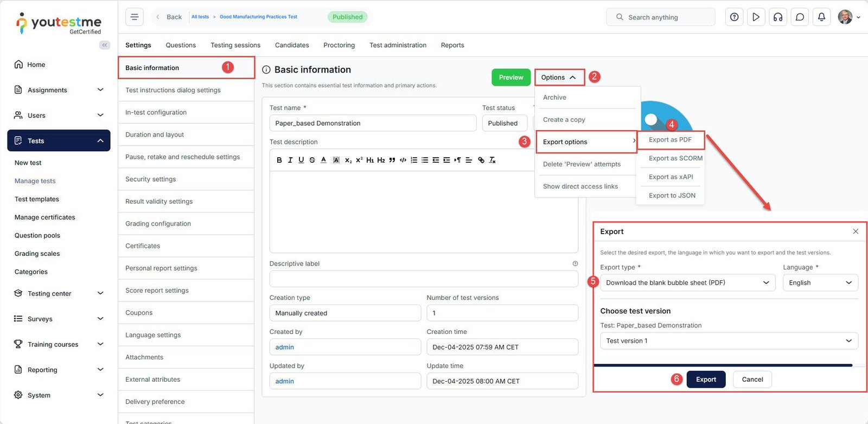This screenshot has height=424, width=868.
Task: Expand the Test version 1 dropdown
Action: [x=729, y=341]
